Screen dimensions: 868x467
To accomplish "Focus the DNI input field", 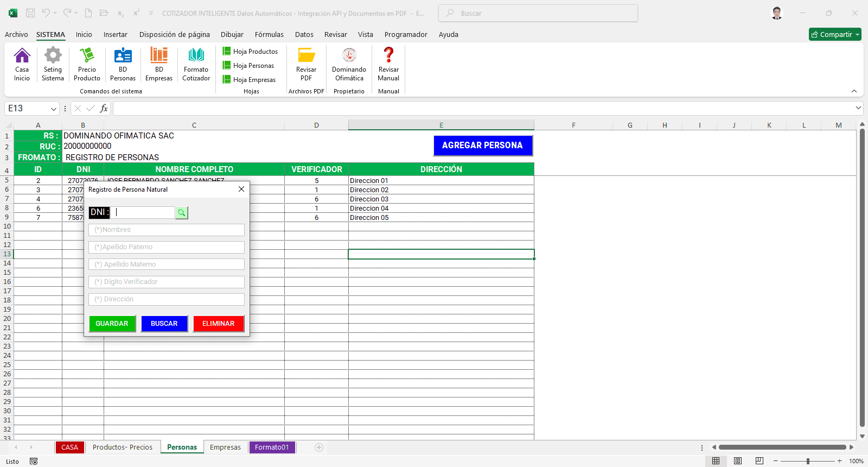I will coord(143,213).
